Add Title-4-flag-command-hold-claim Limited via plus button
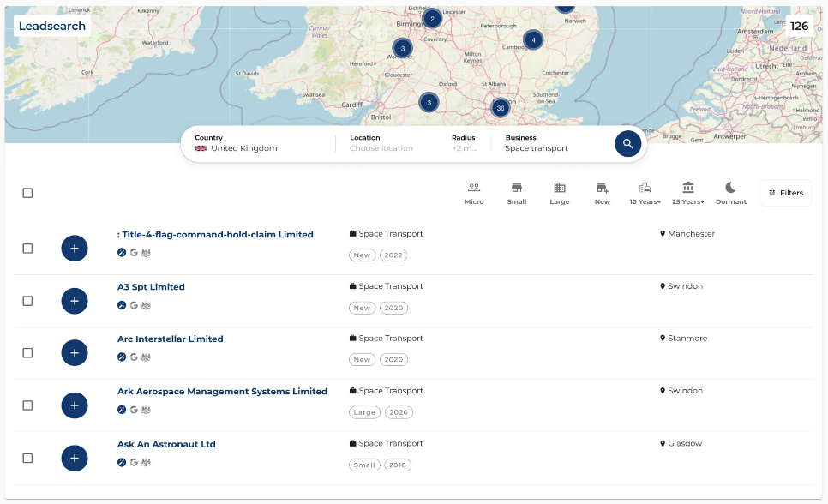The height and width of the screenshot is (504, 828). (75, 249)
